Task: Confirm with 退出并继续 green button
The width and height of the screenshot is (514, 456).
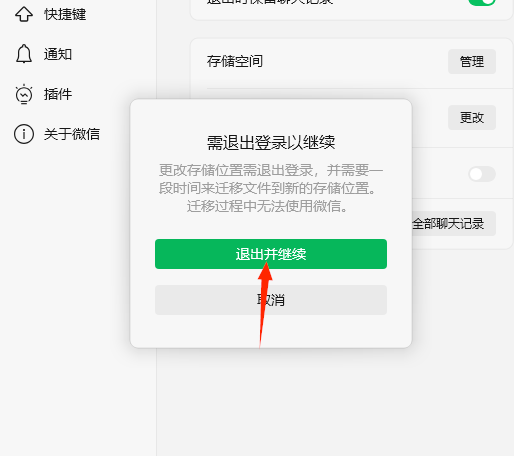Action: 271,254
